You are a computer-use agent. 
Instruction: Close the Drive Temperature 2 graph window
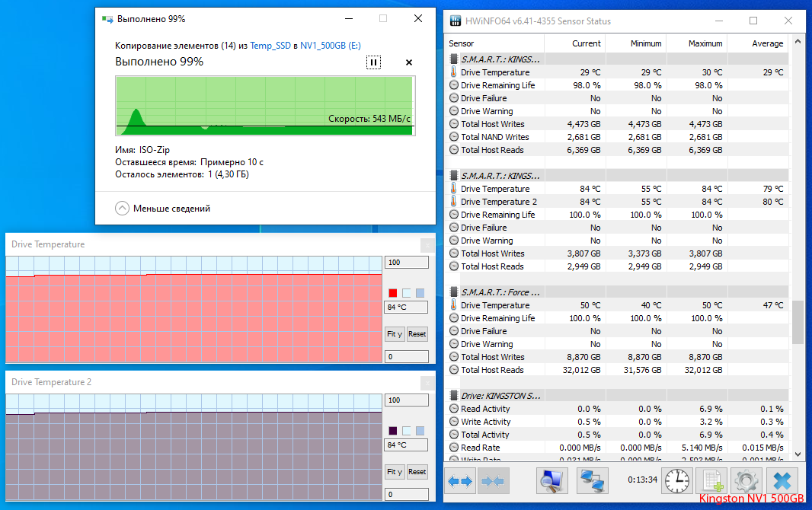point(427,382)
